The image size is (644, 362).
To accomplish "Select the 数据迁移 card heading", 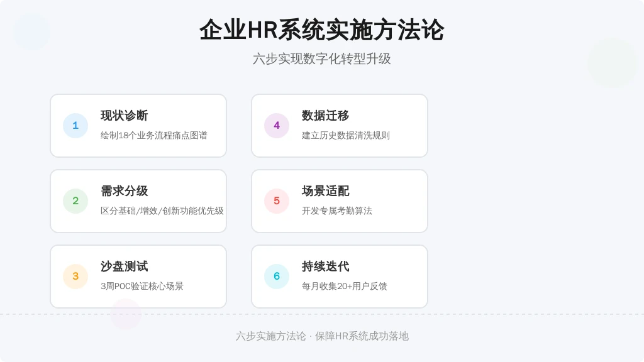I will pyautogui.click(x=325, y=116).
